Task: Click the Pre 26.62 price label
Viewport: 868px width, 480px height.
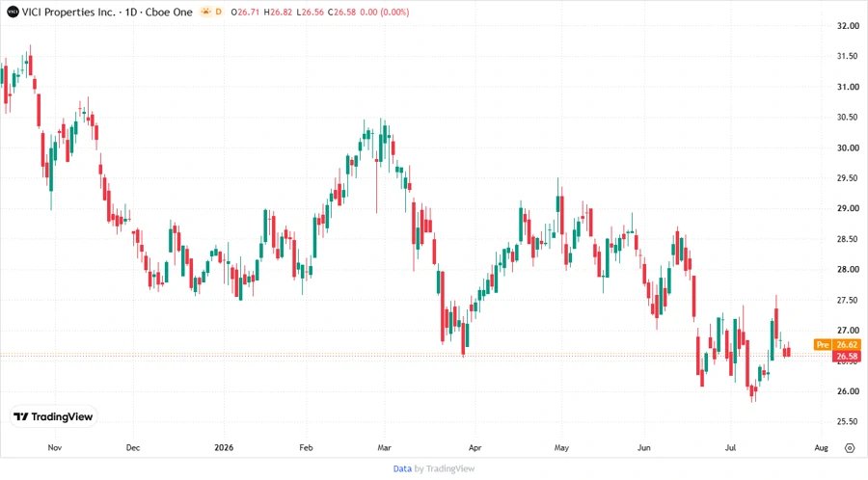Action: tap(837, 344)
